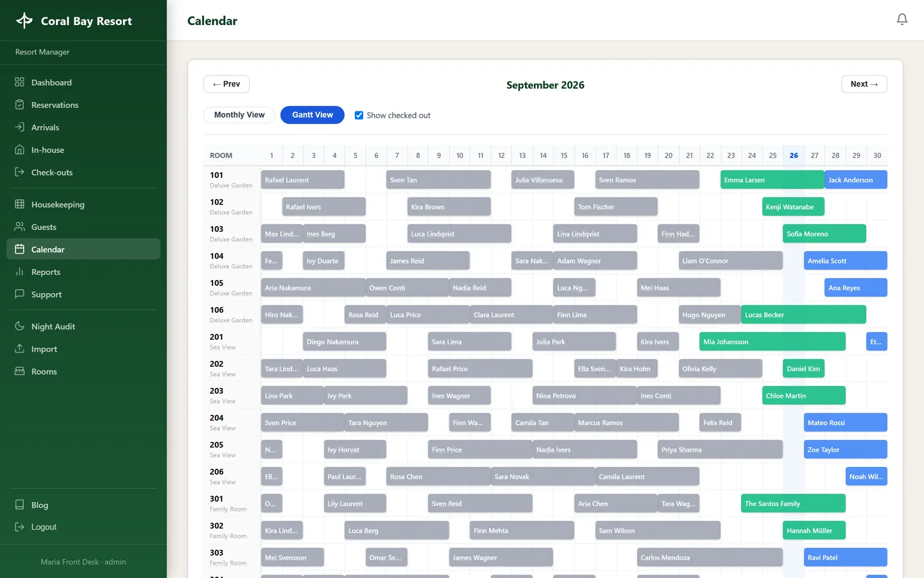924x578 pixels.
Task: Open the Night Audit page link
Action: click(x=83, y=326)
